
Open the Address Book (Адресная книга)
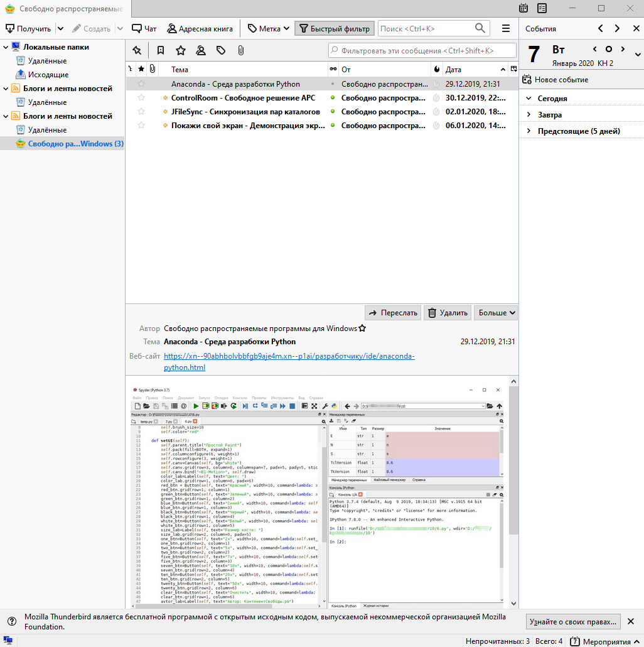coord(200,28)
